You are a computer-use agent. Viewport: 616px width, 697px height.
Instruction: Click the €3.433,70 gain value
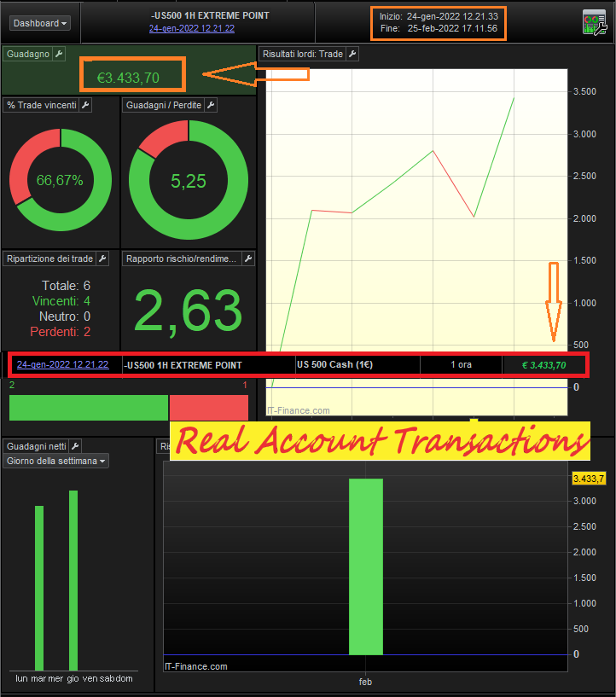pos(128,78)
